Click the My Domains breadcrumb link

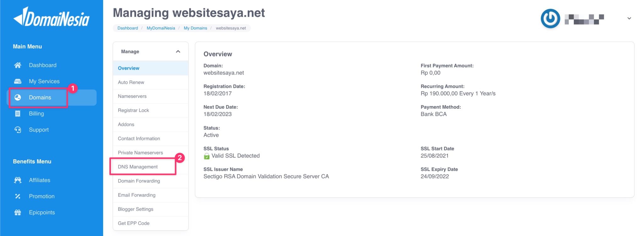click(x=195, y=28)
